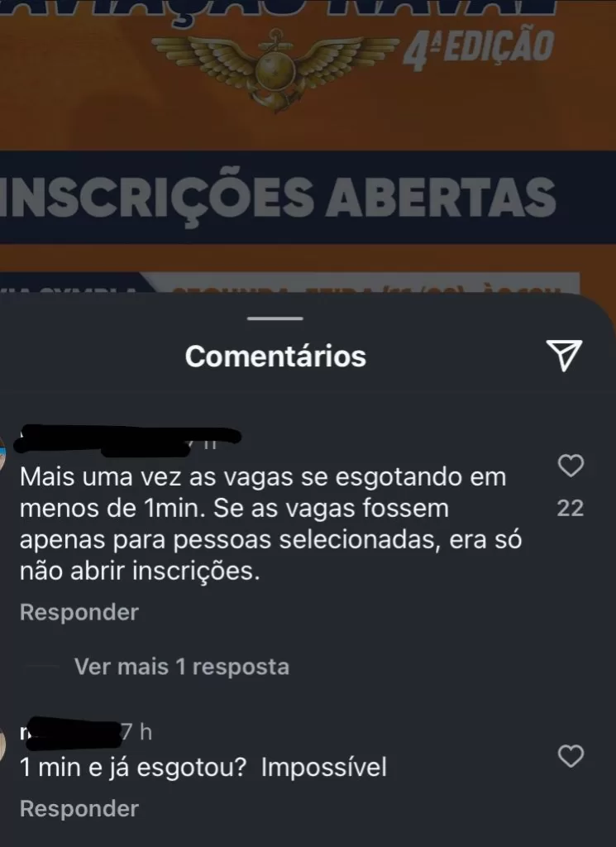
Task: Tap the share paper-plane icon
Action: (564, 356)
